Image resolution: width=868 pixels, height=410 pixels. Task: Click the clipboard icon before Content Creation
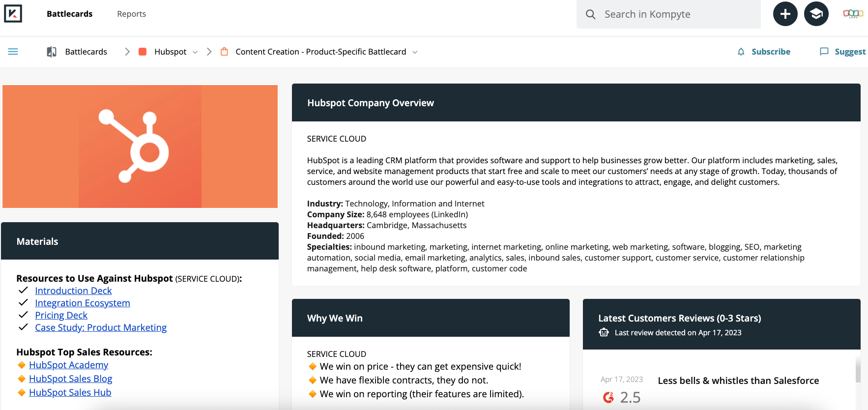click(224, 52)
